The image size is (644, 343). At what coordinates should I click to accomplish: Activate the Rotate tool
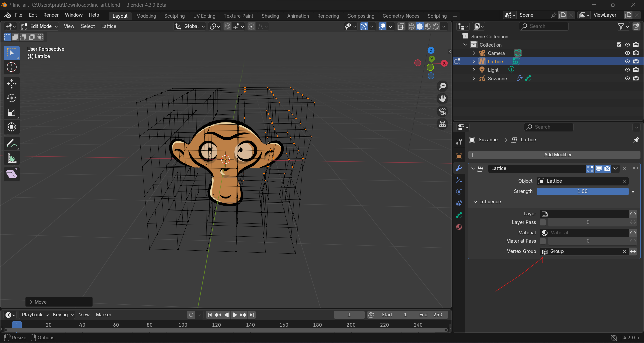tap(12, 98)
